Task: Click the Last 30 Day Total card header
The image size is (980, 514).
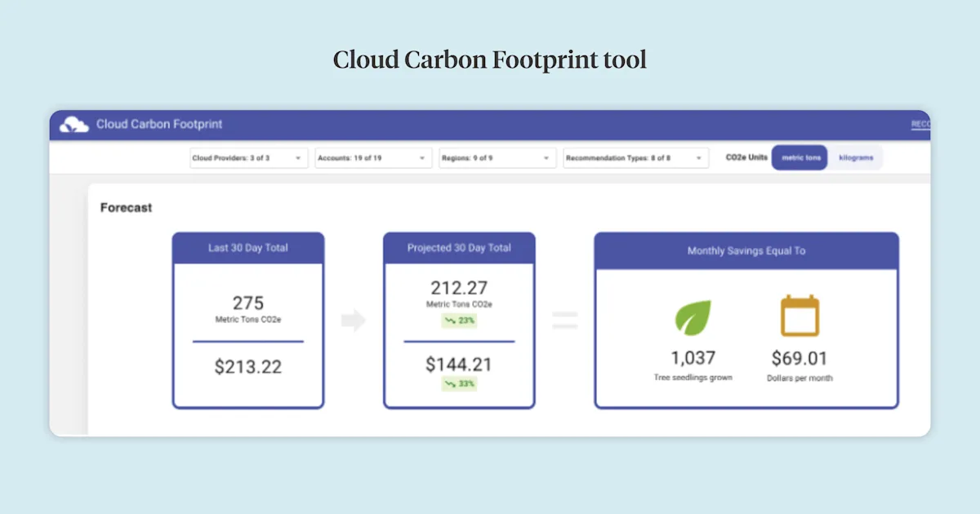Action: (x=248, y=248)
